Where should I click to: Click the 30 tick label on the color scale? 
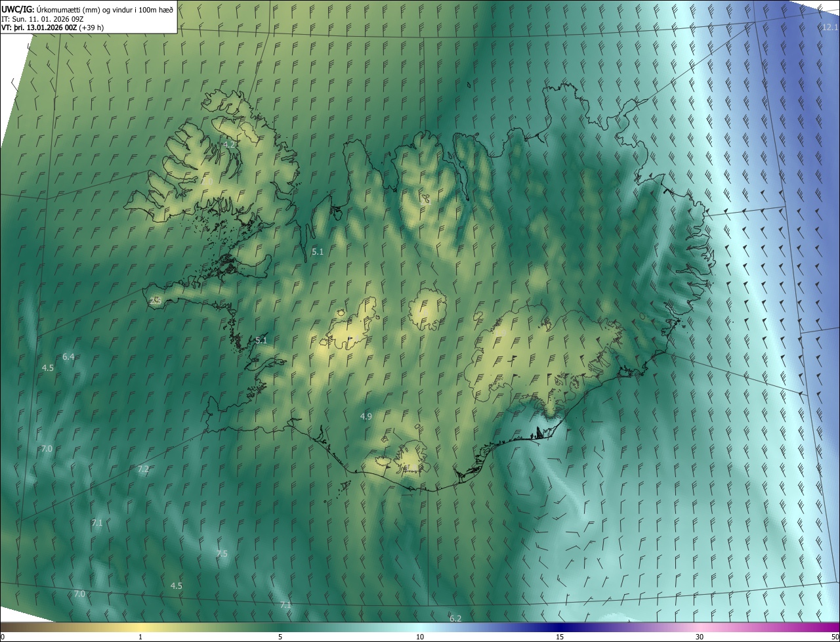click(x=700, y=637)
